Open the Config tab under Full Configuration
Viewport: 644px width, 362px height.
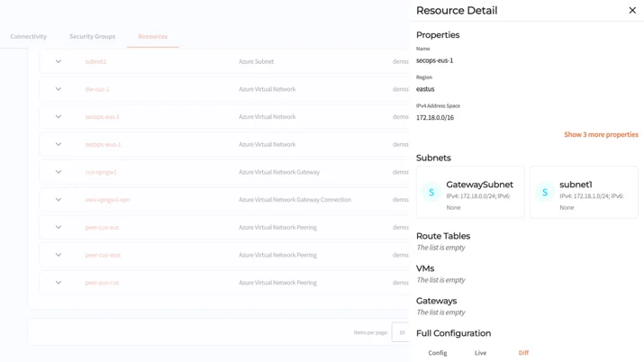pos(438,353)
